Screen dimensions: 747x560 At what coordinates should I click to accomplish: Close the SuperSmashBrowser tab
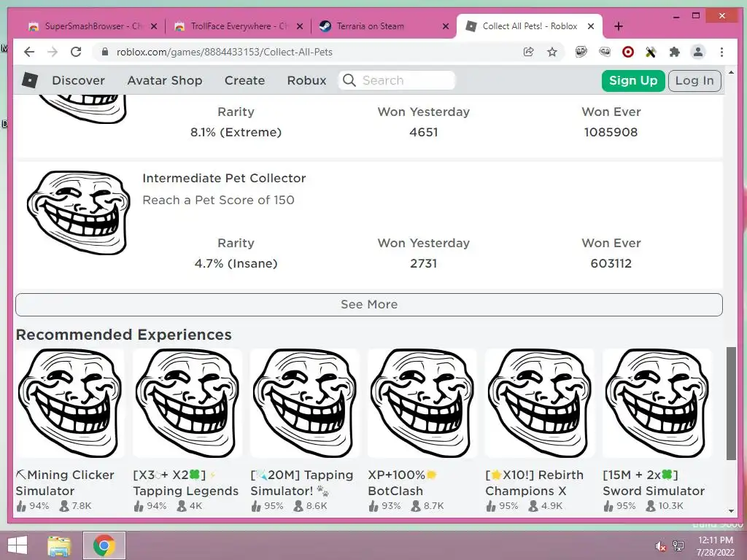154,26
